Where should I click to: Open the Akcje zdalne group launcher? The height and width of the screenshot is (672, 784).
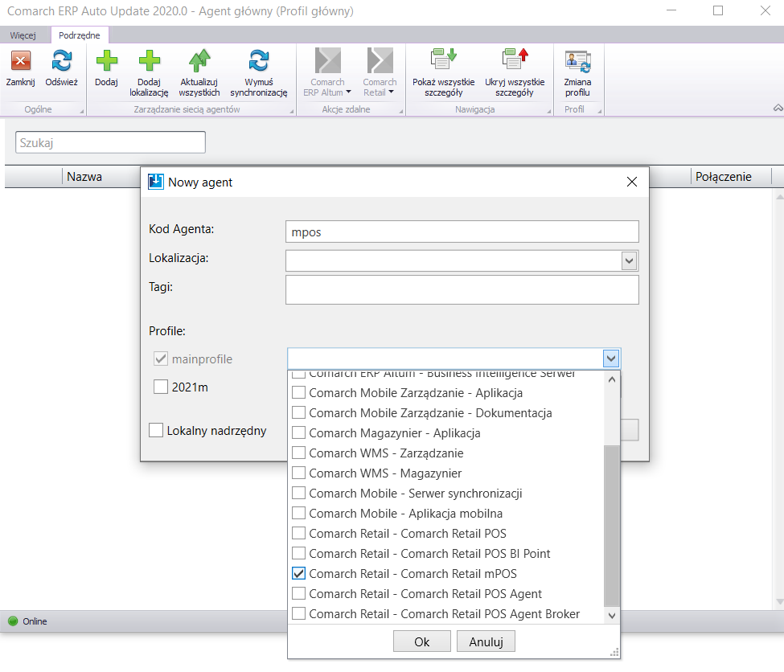point(400,112)
